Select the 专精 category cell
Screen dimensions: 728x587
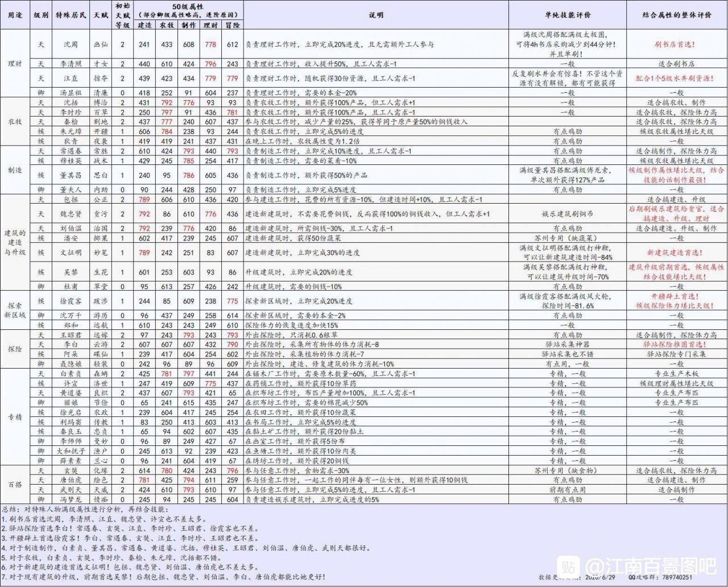[x=15, y=417]
